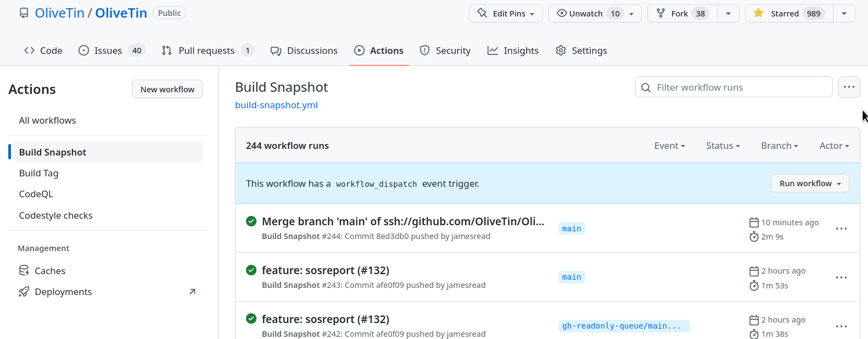
Task: Click the Deployments external arrow icon
Action: (192, 292)
